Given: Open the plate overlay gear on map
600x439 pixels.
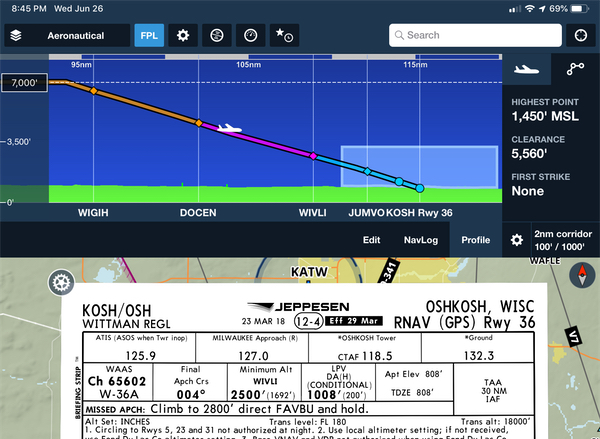Looking at the screenshot, I should [x=60, y=281].
